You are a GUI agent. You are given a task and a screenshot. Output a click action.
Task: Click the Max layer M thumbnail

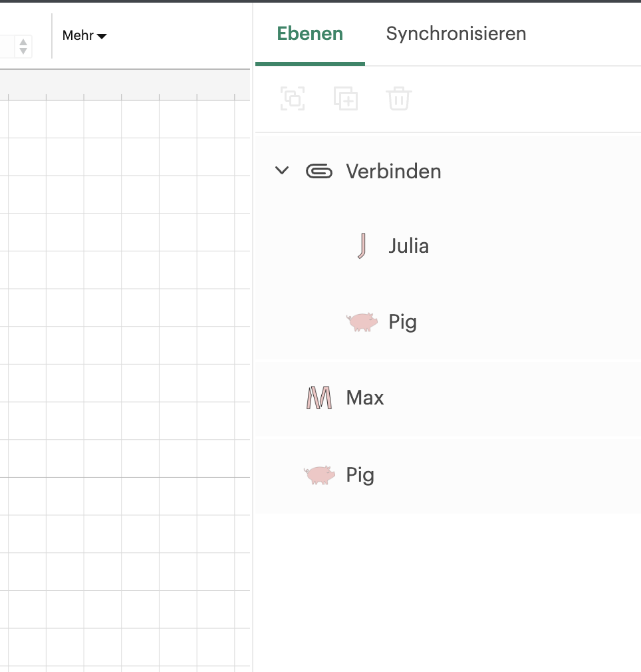[319, 398]
